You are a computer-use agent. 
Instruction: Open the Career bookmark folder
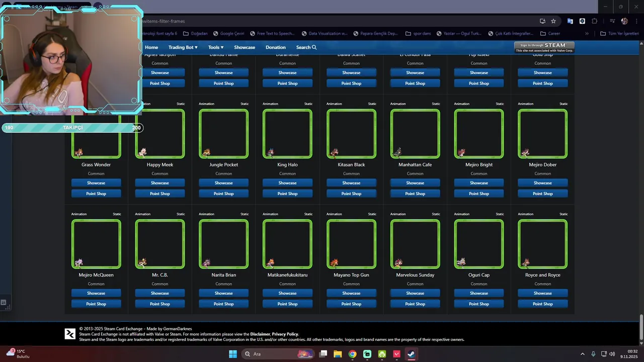(550, 34)
